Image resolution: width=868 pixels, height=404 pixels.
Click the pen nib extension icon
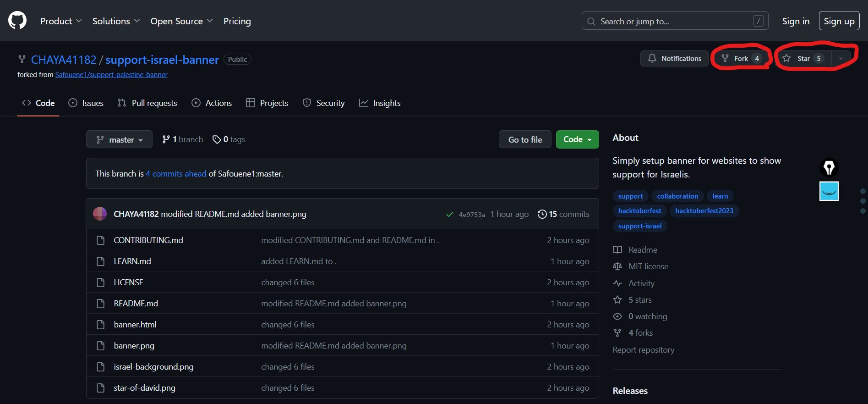tap(829, 167)
